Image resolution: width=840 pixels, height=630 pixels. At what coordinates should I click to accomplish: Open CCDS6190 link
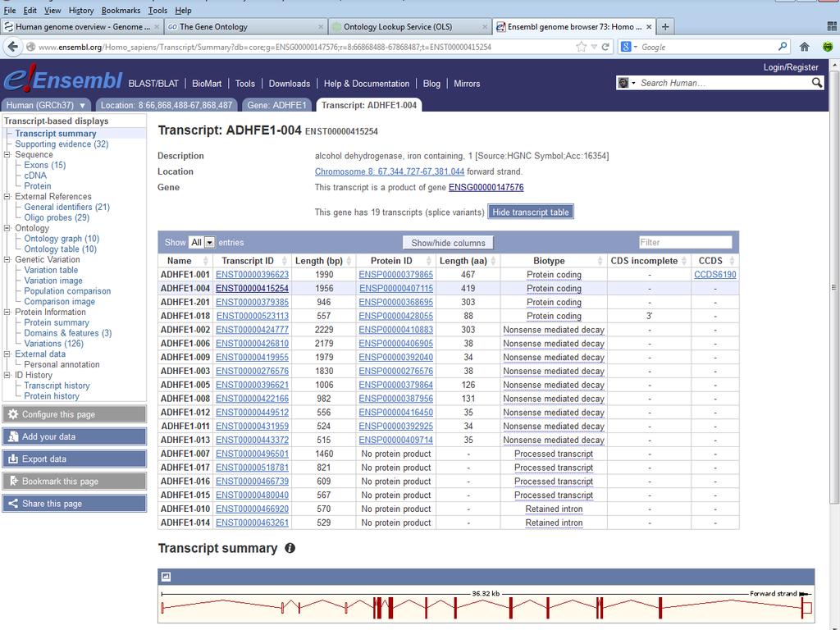point(715,274)
